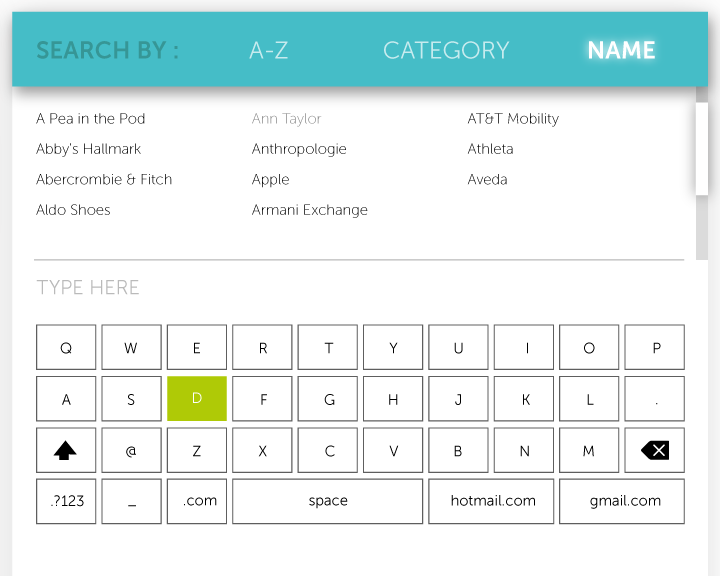The image size is (720, 576).
Task: Tap the F key
Action: [262, 399]
